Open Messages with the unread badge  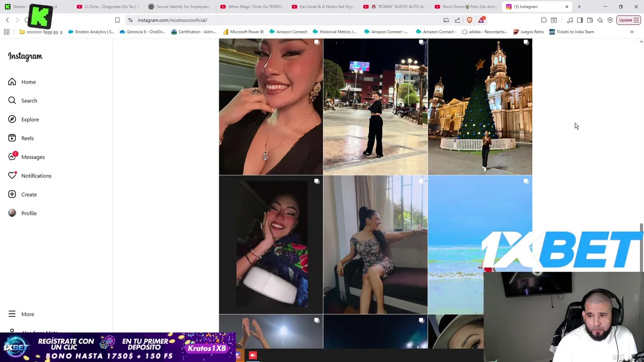pyautogui.click(x=26, y=157)
